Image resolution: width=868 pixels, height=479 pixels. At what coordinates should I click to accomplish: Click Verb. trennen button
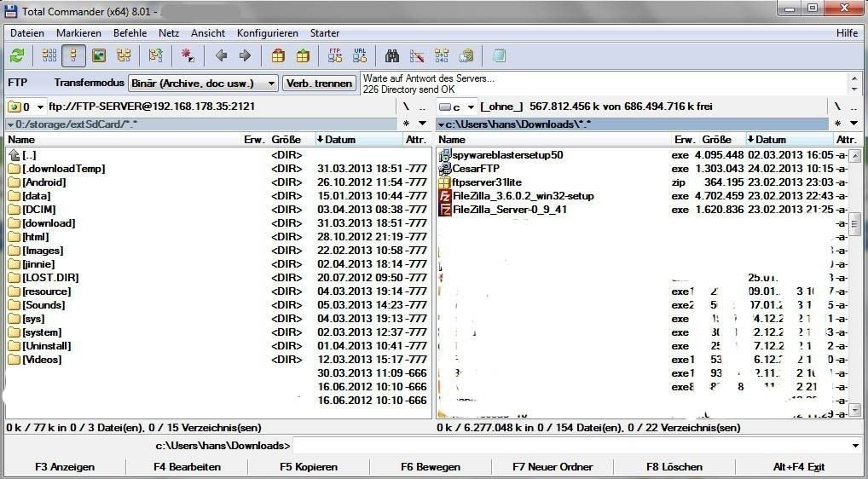click(x=320, y=84)
